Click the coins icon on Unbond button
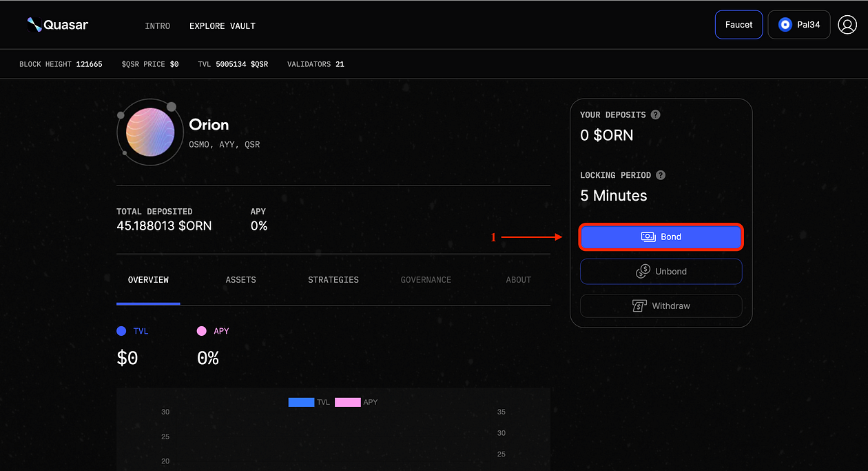 coord(643,271)
